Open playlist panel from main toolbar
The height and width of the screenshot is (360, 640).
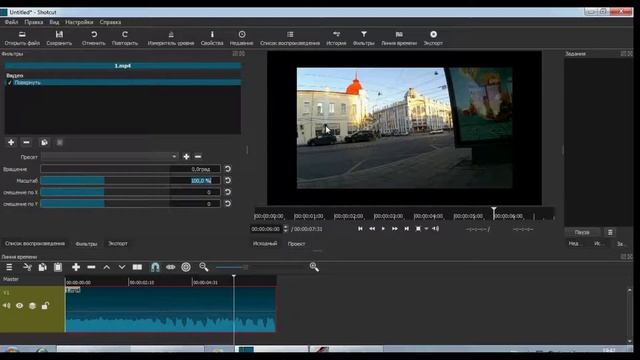(x=290, y=38)
